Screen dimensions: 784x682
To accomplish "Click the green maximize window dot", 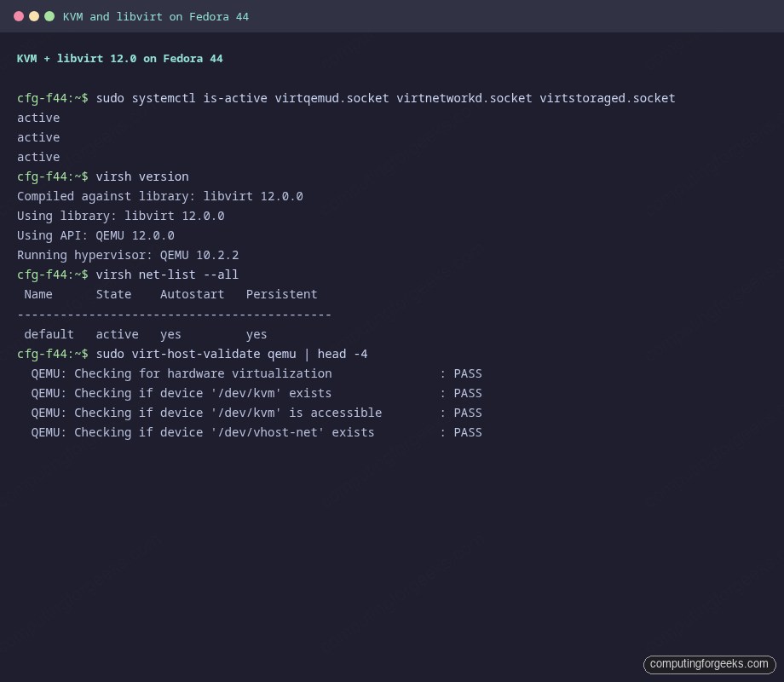I will 49,16.
